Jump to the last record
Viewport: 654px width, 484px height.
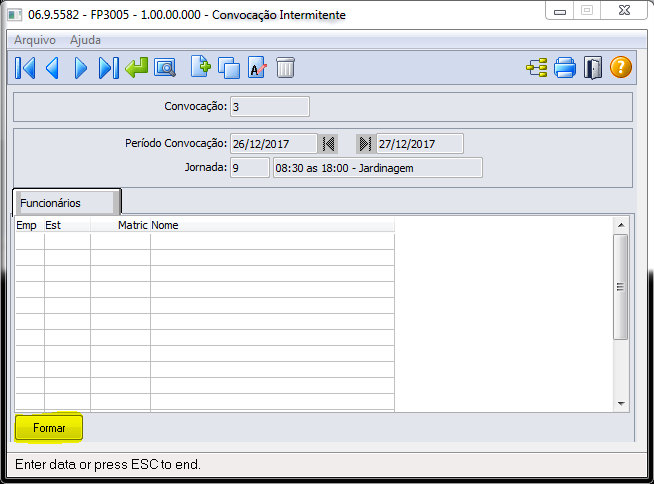[x=108, y=68]
